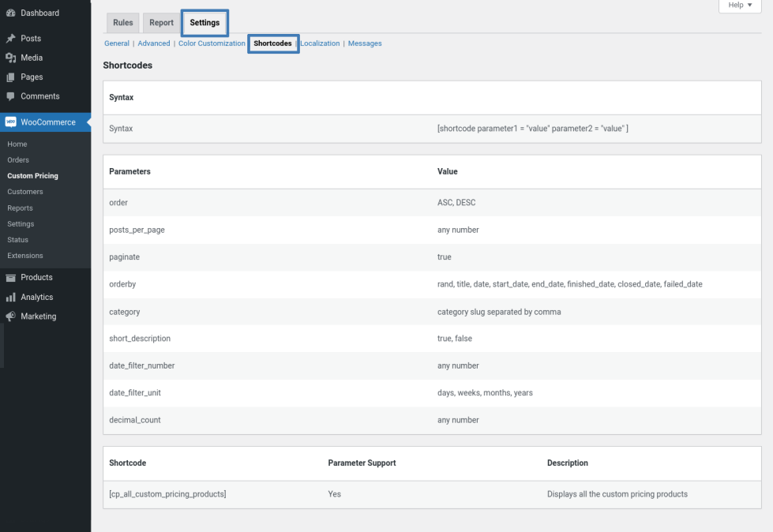Open Orders in WooCommerce submenu
Viewport: 773px width, 532px height.
click(18, 160)
